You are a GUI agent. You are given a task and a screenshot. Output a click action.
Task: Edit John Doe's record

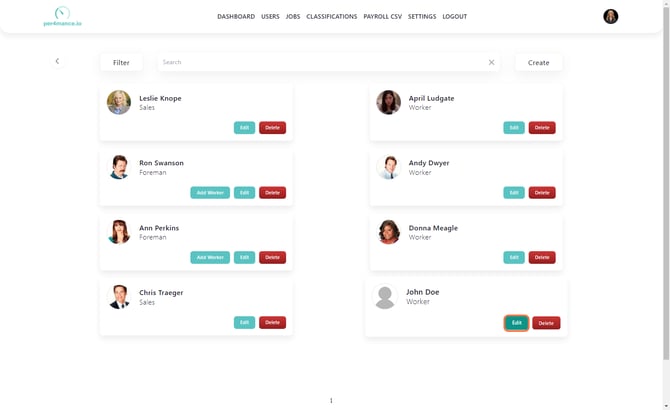(x=516, y=323)
